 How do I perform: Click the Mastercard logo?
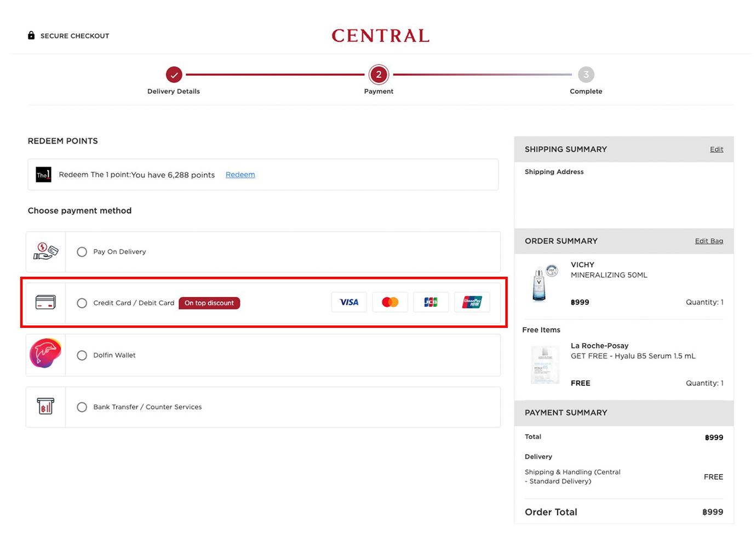pyautogui.click(x=390, y=302)
